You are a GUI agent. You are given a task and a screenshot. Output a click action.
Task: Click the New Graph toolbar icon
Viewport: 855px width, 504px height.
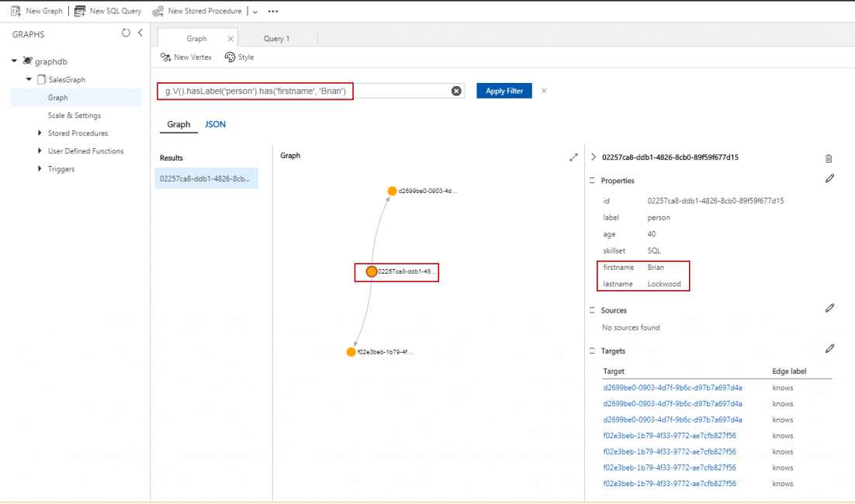pos(16,11)
